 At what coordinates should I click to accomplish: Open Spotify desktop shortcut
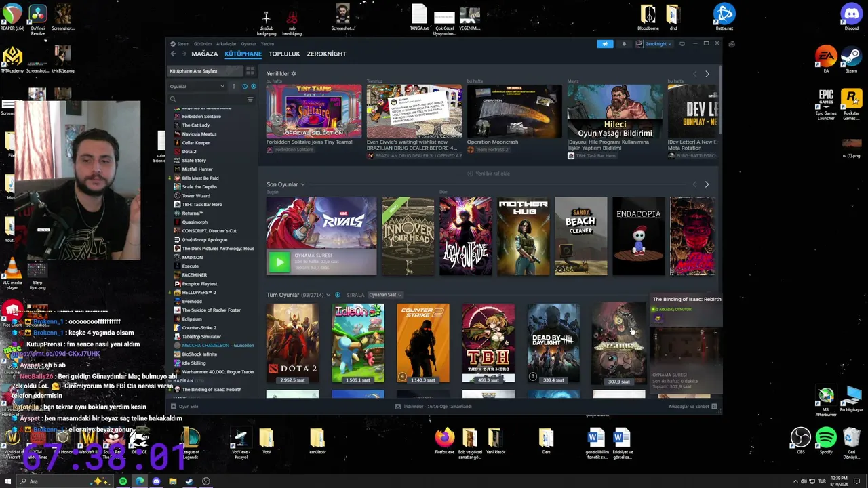coord(826,441)
